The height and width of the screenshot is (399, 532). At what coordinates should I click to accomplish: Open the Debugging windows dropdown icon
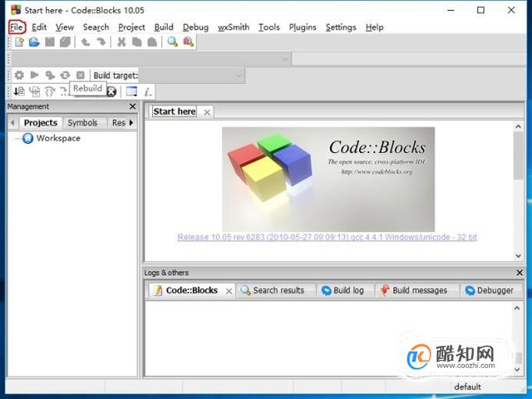132,91
